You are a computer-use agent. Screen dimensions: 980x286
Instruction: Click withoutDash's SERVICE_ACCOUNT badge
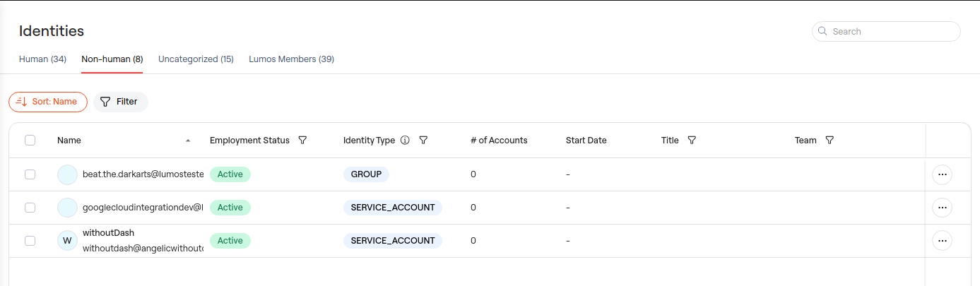pos(393,241)
